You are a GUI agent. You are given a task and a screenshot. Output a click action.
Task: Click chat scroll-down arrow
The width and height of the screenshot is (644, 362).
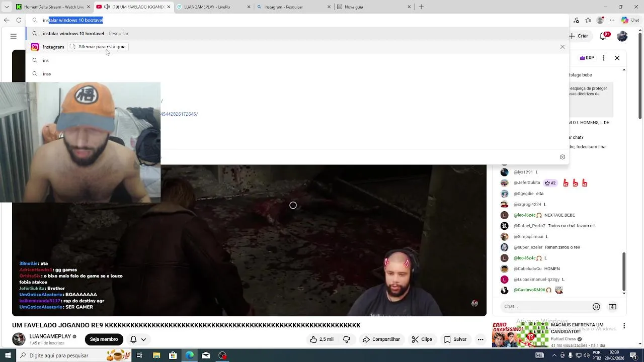624,293
